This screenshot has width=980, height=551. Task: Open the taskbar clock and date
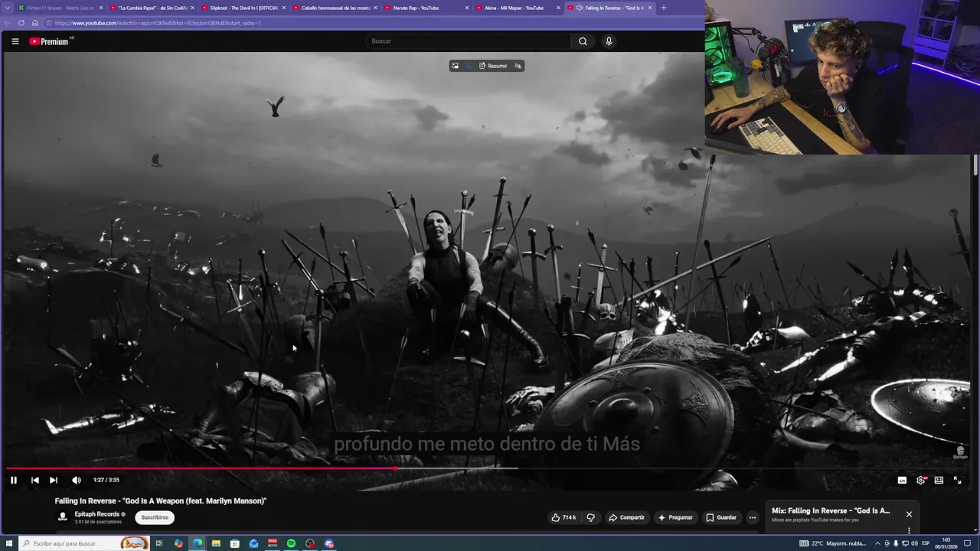coord(946,543)
